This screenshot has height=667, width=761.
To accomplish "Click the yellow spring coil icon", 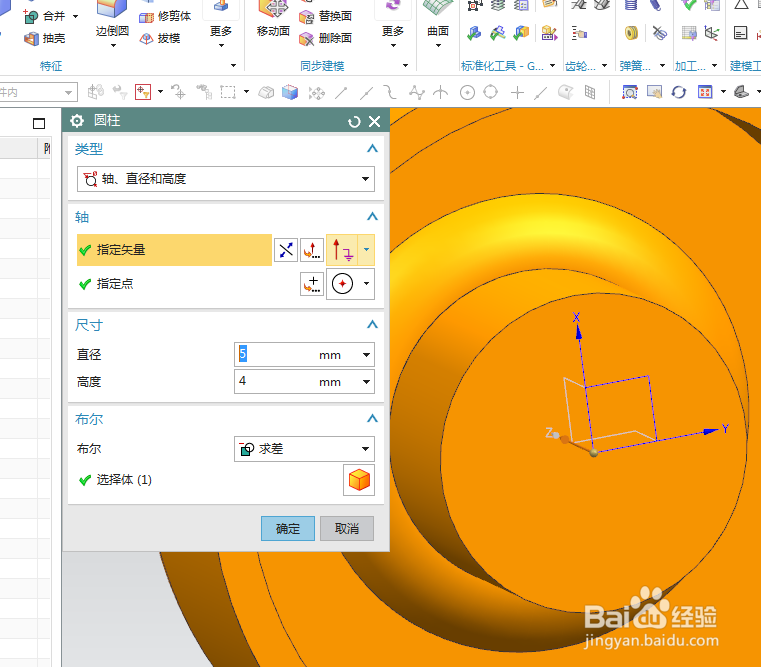I will [631, 33].
